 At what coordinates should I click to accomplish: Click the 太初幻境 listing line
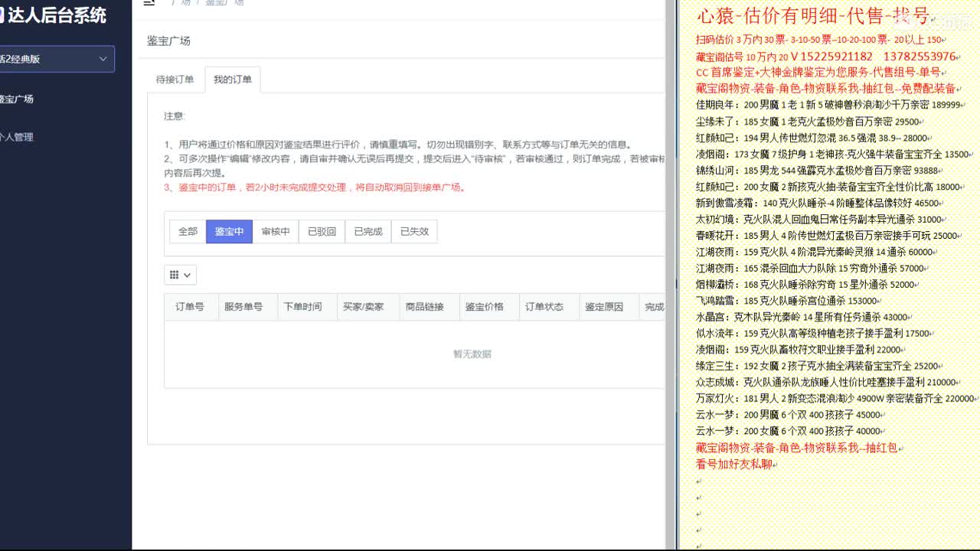819,219
